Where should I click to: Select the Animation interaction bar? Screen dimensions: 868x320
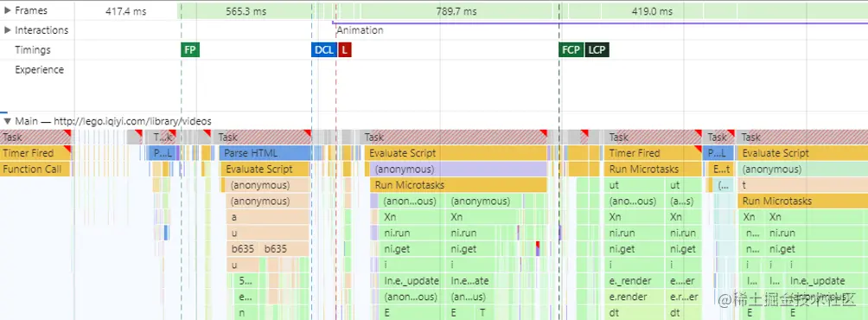[599, 22]
